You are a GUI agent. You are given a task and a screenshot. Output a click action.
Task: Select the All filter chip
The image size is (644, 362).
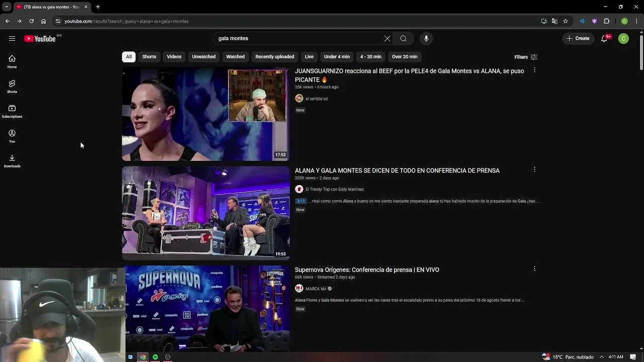(x=129, y=57)
